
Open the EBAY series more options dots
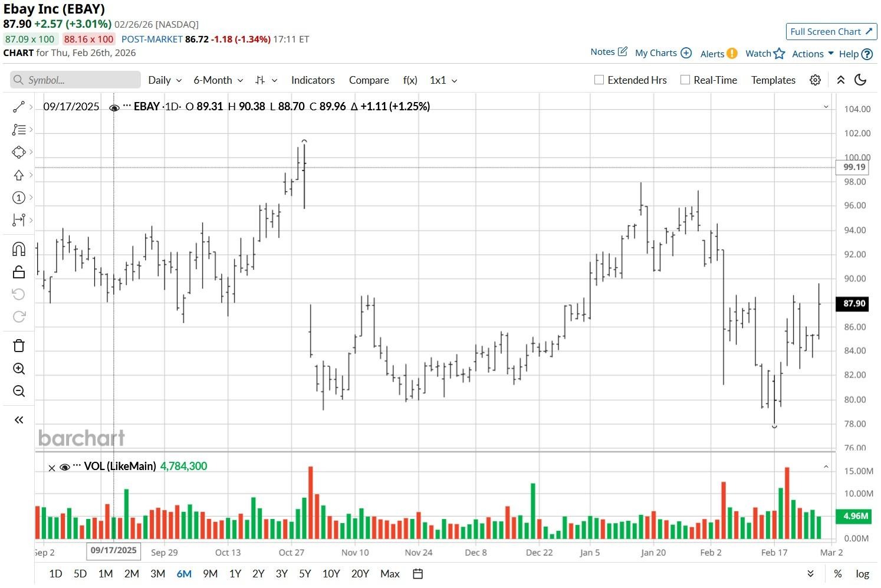pos(127,106)
